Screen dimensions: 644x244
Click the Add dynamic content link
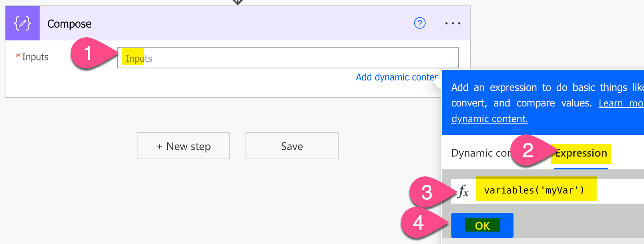[x=396, y=77]
